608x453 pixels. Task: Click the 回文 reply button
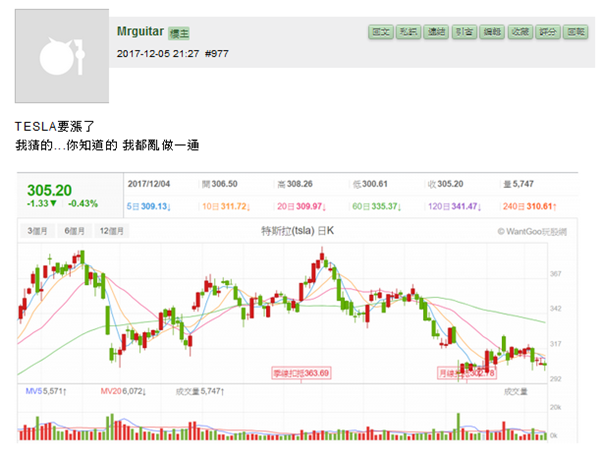(381, 32)
